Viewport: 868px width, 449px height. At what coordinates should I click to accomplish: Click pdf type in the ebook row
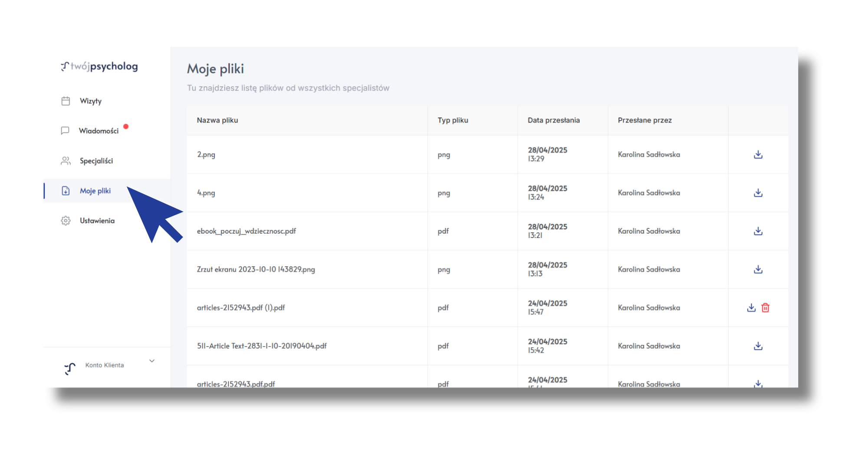click(x=443, y=231)
